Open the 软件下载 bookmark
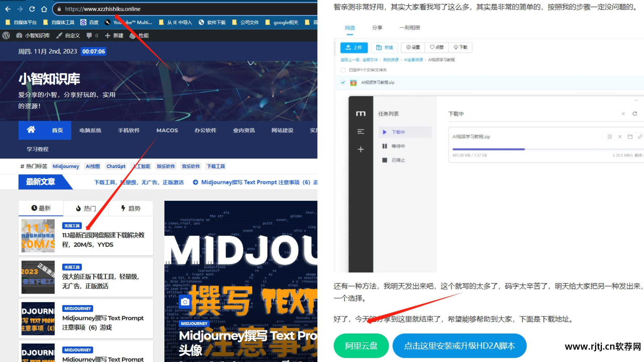The width and height of the screenshot is (644, 362). [212, 22]
